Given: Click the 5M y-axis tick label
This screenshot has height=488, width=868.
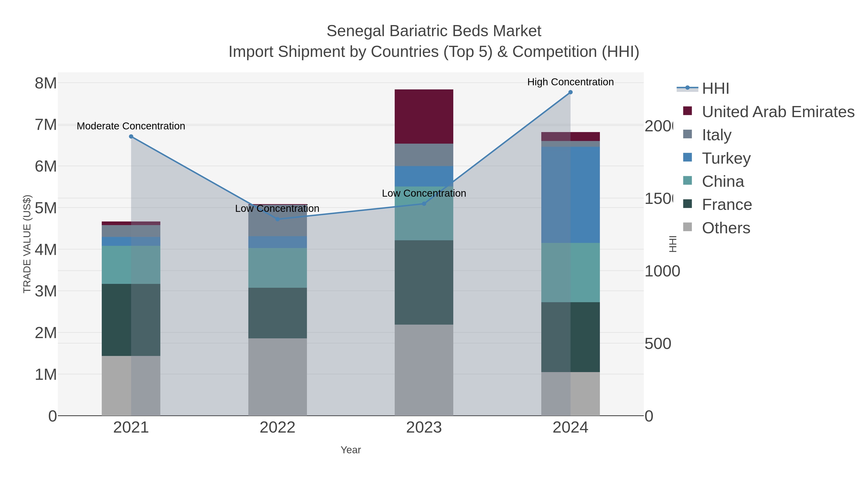Looking at the screenshot, I should [x=46, y=208].
